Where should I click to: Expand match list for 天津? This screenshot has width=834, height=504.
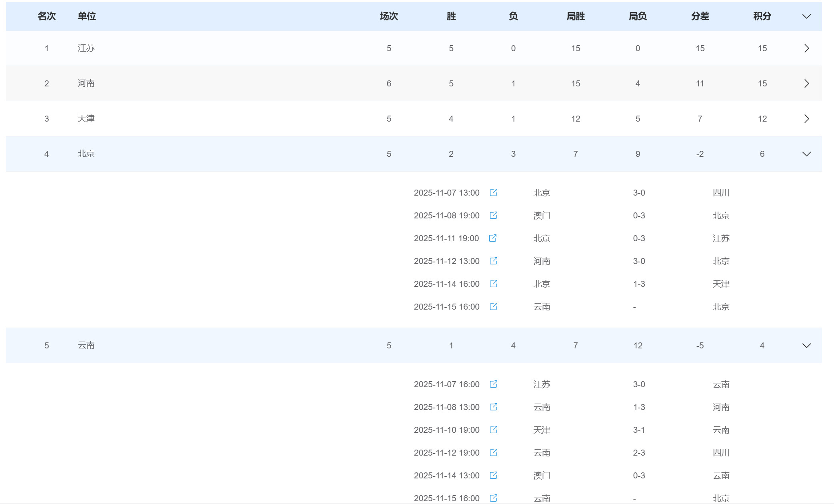coord(806,119)
